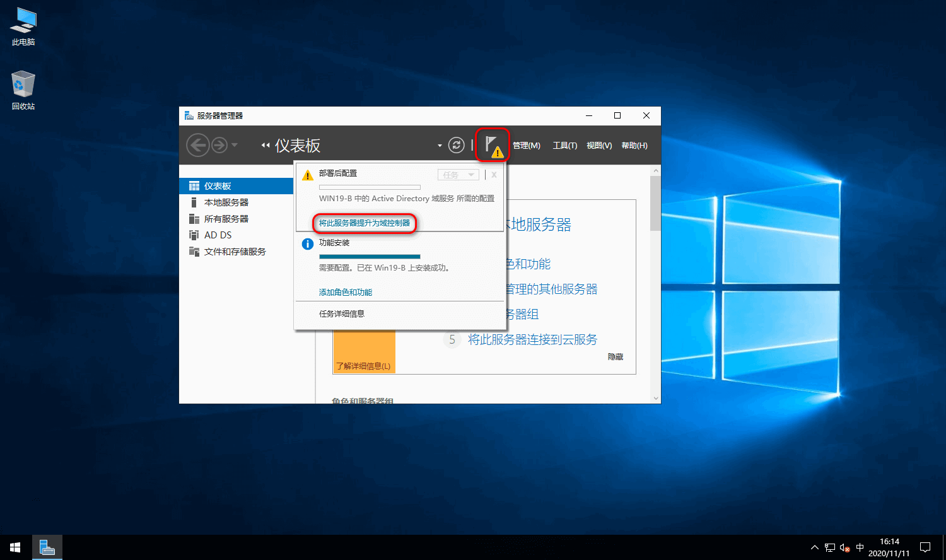Click Server Manager icon in the taskbar

[x=47, y=547]
